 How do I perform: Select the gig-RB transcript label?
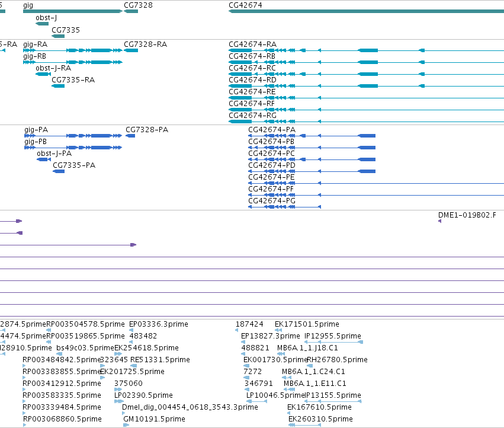(35, 56)
